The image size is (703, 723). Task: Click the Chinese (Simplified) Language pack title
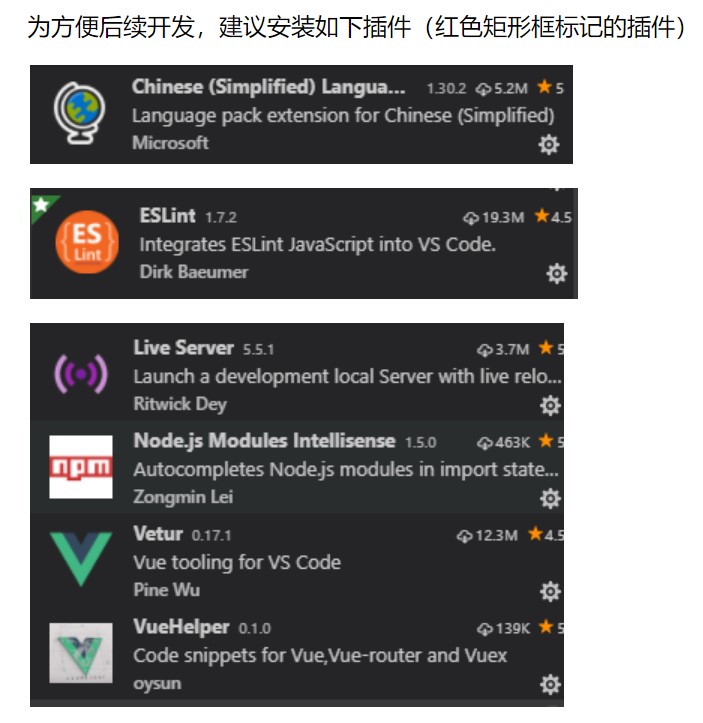coord(268,87)
